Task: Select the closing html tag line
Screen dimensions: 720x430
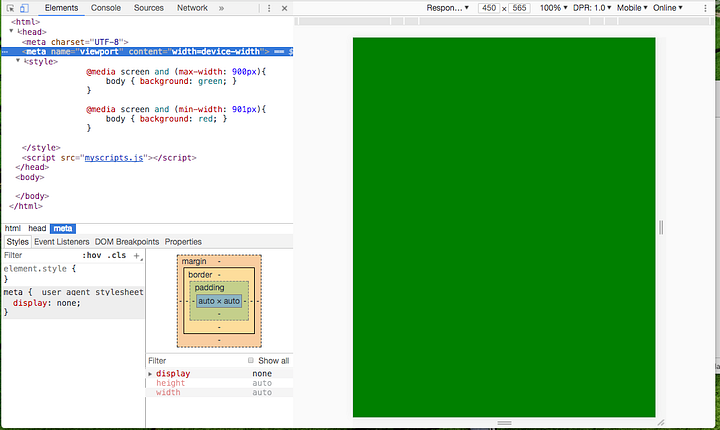Action: 26,206
